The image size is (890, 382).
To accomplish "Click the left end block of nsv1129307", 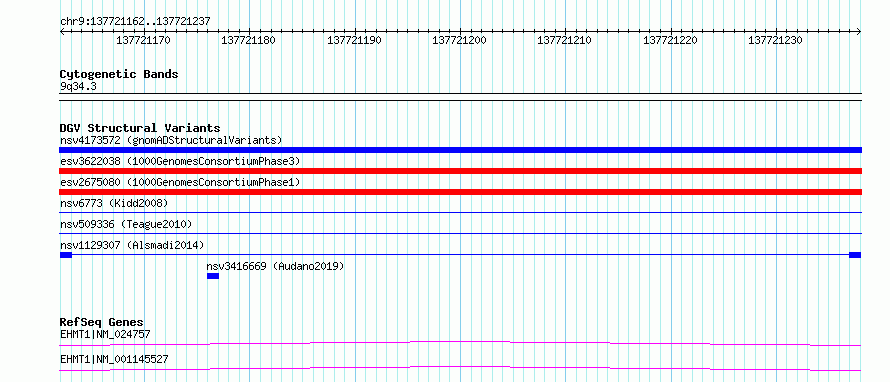I will tap(66, 255).
